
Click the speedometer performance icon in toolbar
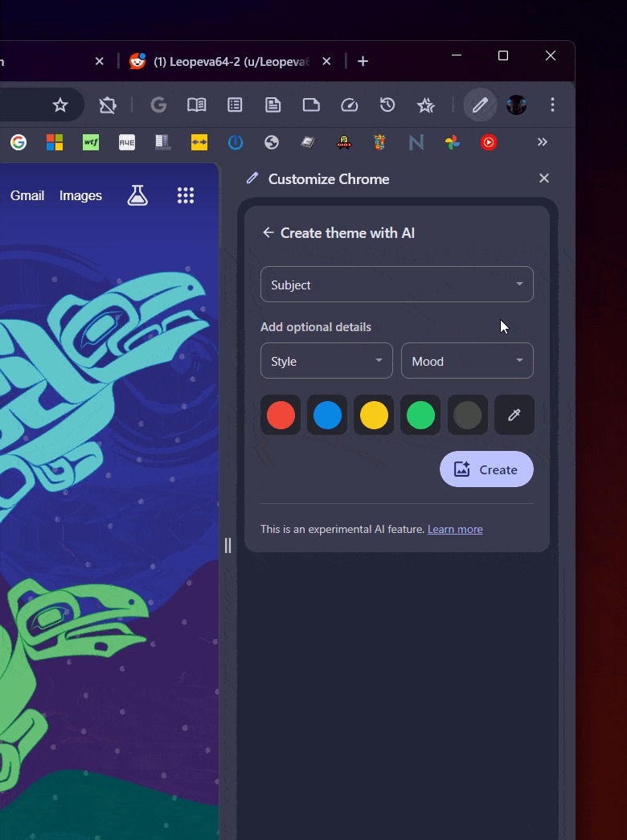(x=349, y=105)
